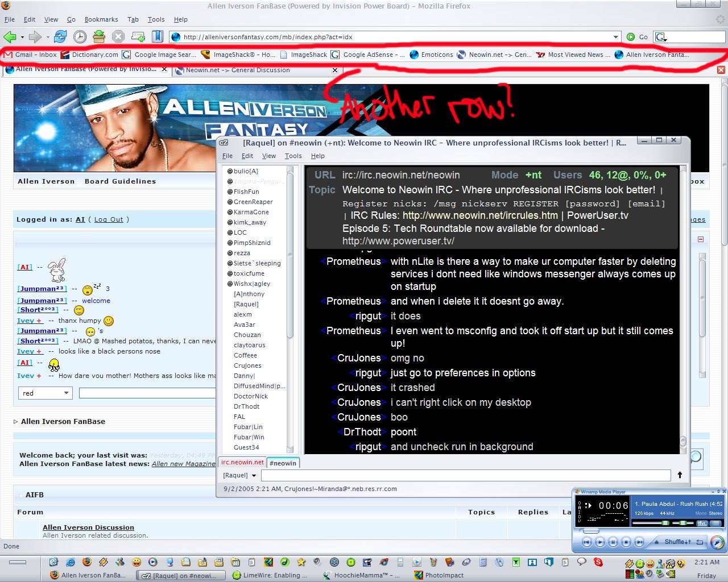The image size is (728, 582).
Task: Open the Bookmarks sidebar icon in Firefox toolbar
Action: (x=158, y=37)
